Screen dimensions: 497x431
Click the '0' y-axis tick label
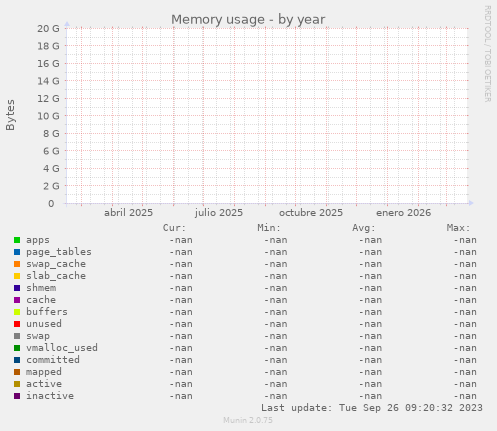(x=51, y=203)
